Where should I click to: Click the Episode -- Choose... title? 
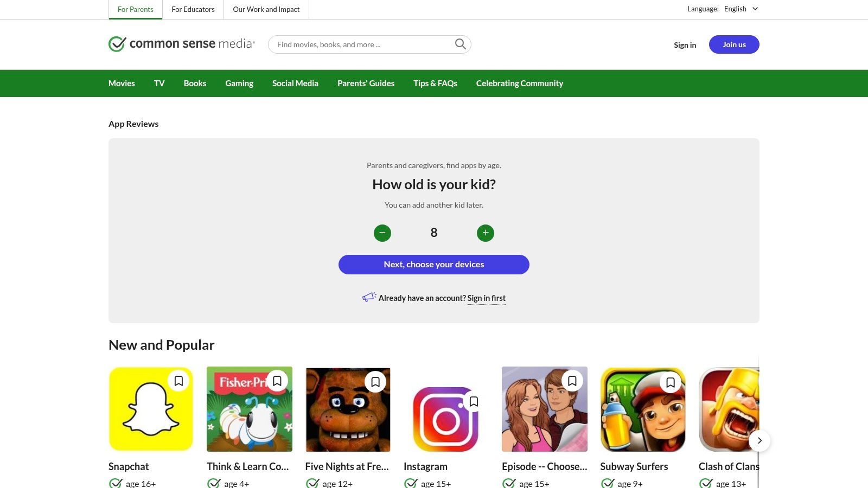point(545,467)
